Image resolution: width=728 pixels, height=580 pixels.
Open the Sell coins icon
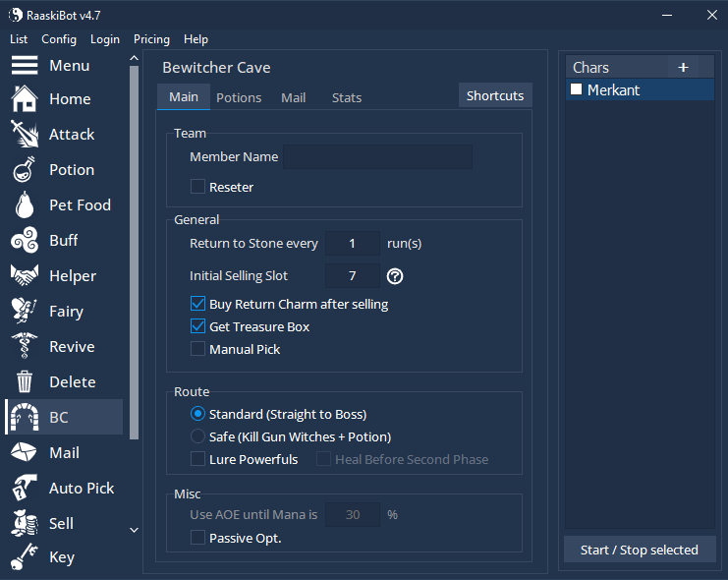point(25,523)
